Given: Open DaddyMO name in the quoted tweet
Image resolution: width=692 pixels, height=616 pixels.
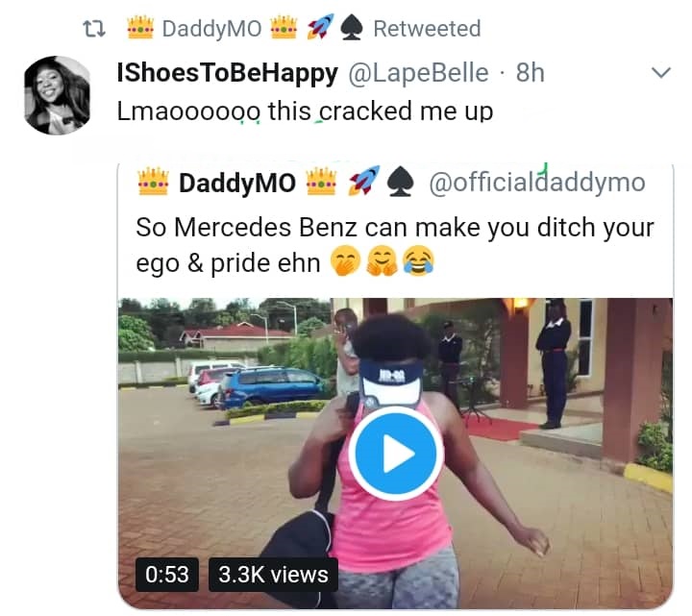Looking at the screenshot, I should (237, 183).
